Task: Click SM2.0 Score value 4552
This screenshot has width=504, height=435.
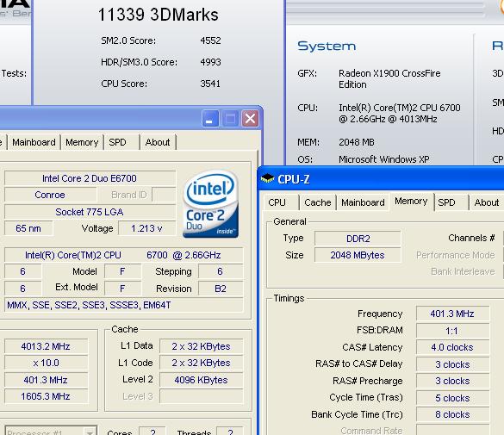Action: pyautogui.click(x=210, y=40)
